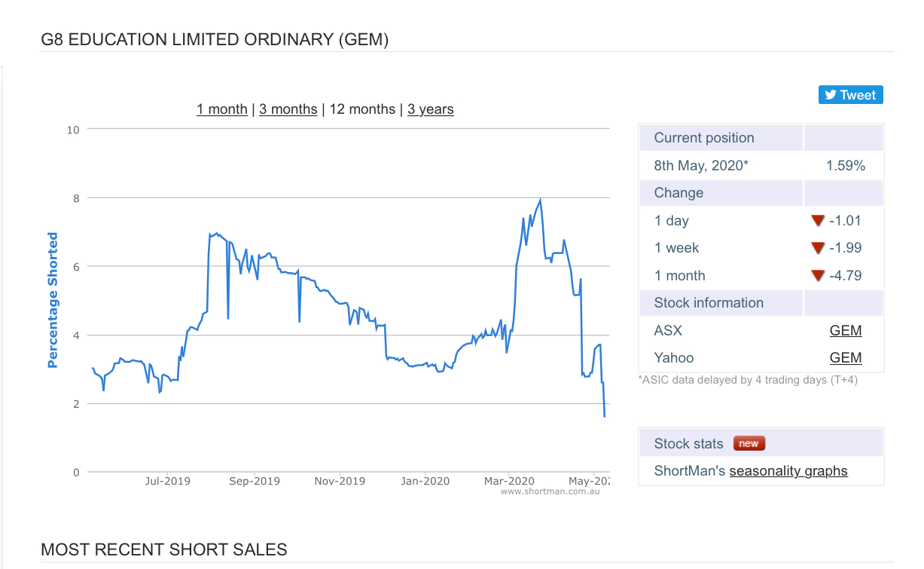Click the red down arrow beside -1.99
The height and width of the screenshot is (569, 924).
[818, 248]
